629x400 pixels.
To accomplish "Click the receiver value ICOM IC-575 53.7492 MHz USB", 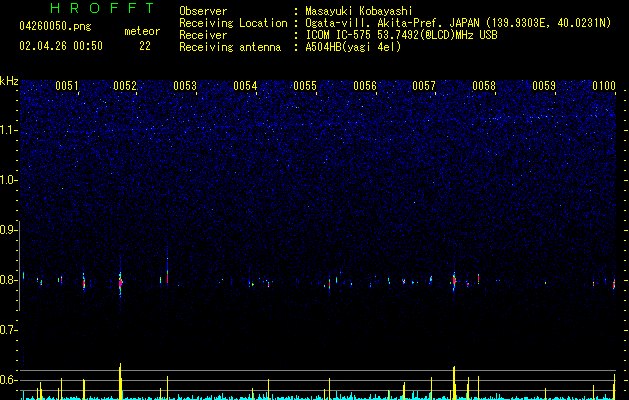I will click(x=401, y=35).
